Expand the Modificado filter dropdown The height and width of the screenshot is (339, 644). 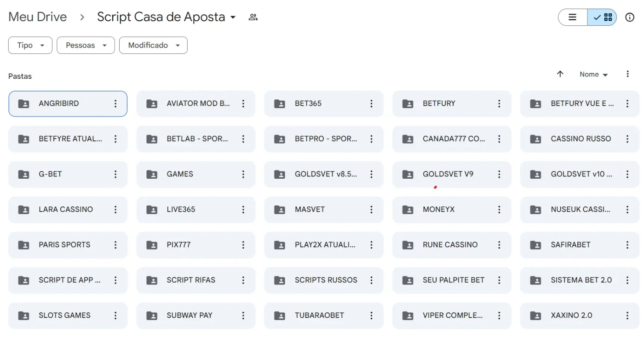(153, 45)
